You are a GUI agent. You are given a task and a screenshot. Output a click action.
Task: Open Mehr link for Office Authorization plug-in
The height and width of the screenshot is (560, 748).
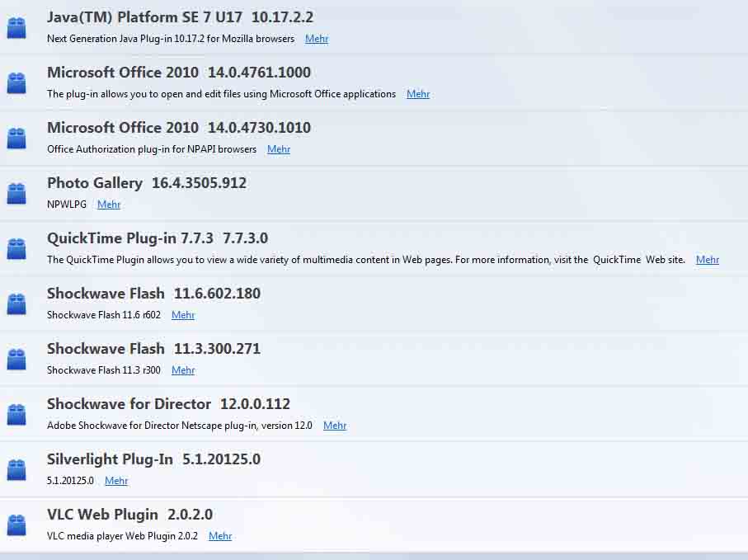[x=279, y=149]
